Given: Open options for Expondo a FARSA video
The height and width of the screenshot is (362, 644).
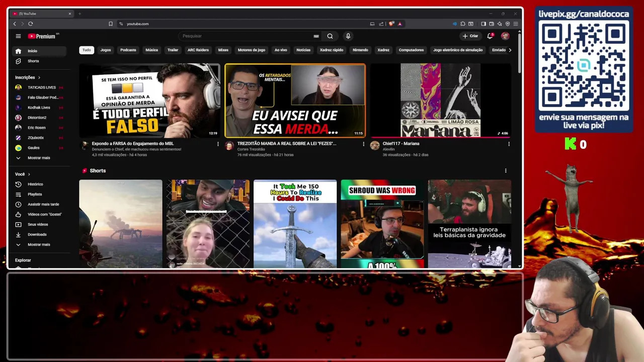Looking at the screenshot, I should 218,144.
